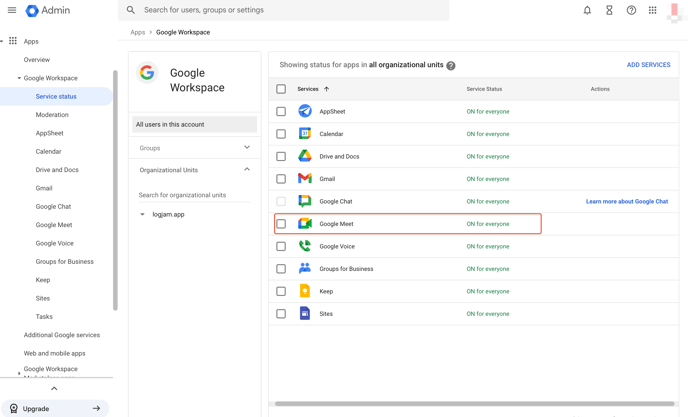Click the Google Meet camera icon
Viewport: 688px width, 417px height.
coord(305,223)
